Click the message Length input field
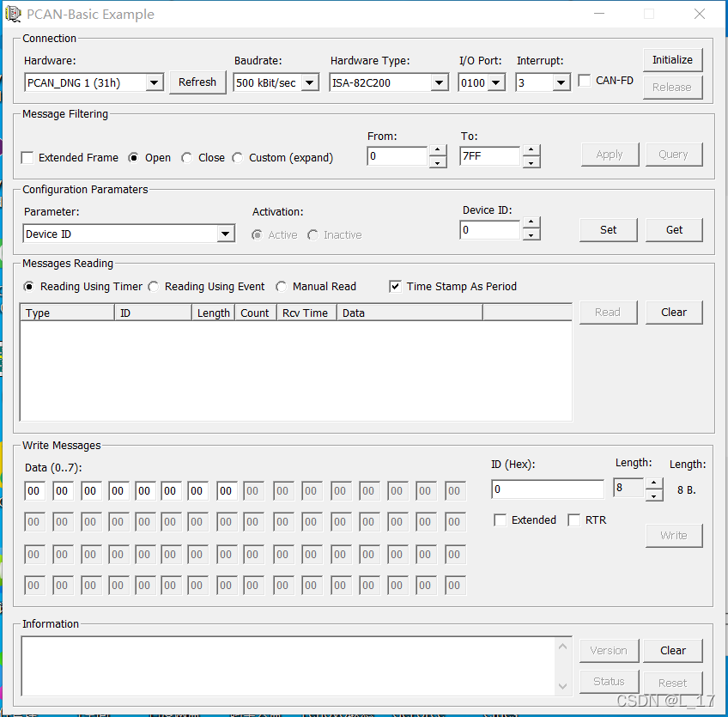Viewport: 728px width, 717px height. [628, 488]
